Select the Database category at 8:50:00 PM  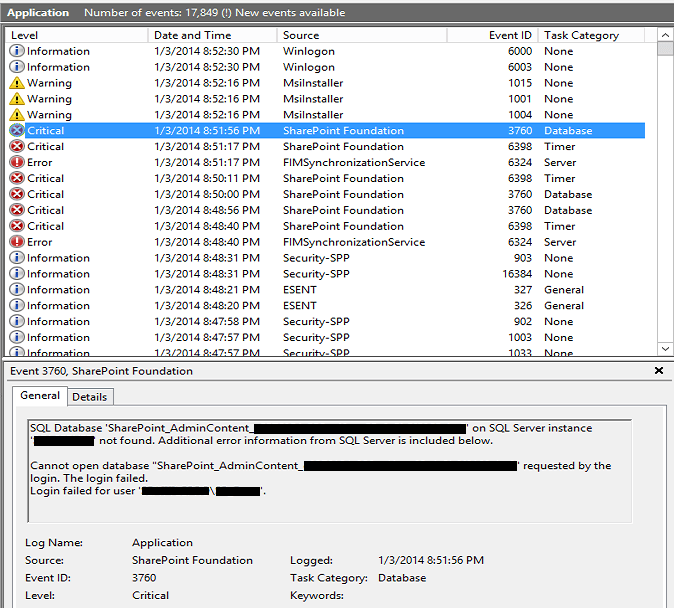(568, 194)
